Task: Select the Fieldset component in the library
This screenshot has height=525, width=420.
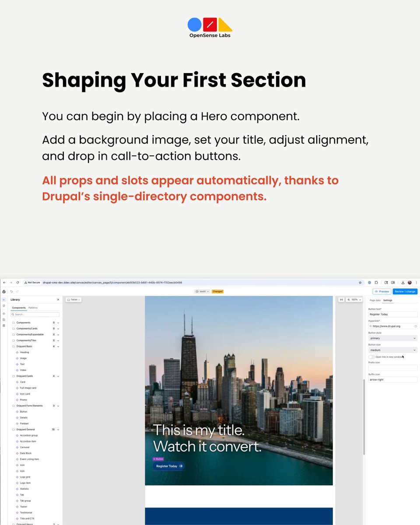Action: 24,423
